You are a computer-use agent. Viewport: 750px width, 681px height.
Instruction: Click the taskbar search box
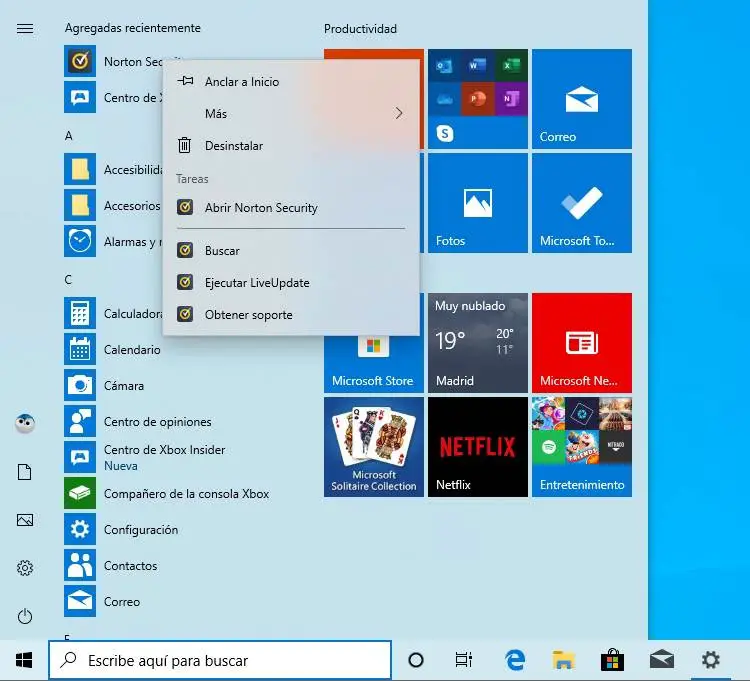220,660
